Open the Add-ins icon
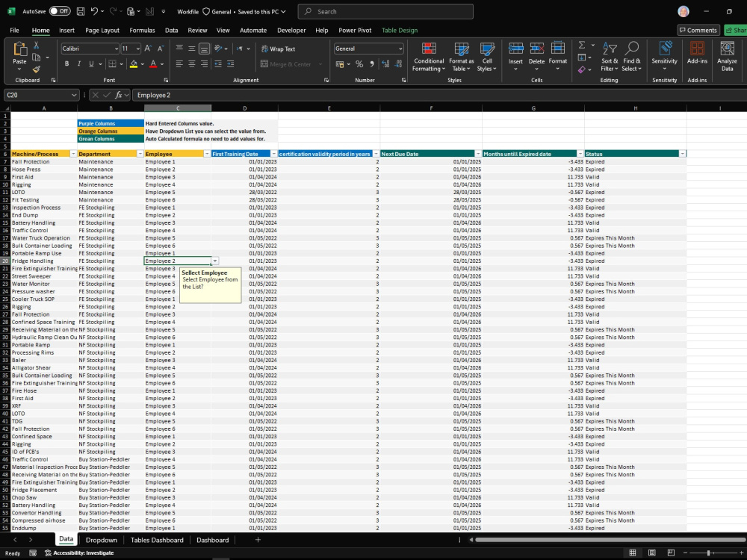Image resolution: width=747 pixels, height=560 pixels. coord(697,53)
